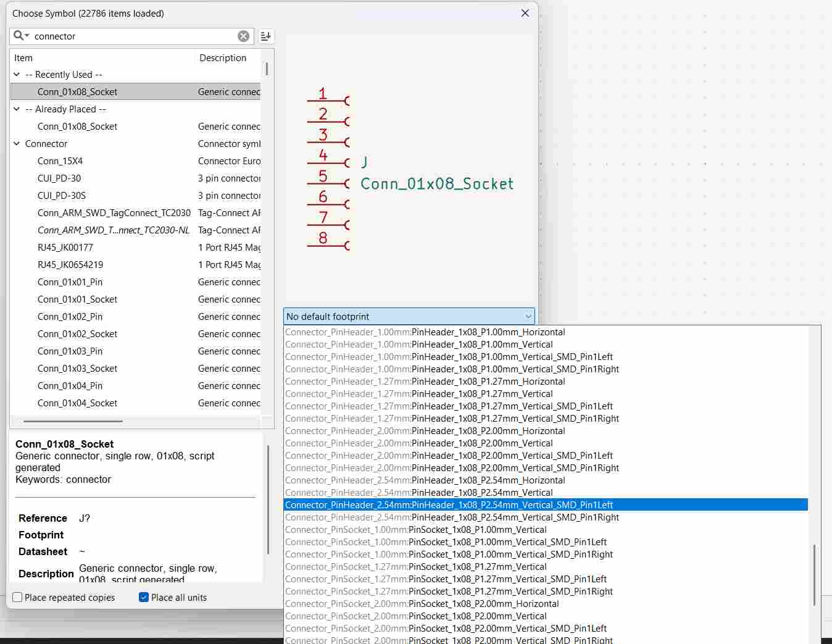This screenshot has width=832, height=644.
Task: Clear the 'connector' search text
Action: [244, 36]
